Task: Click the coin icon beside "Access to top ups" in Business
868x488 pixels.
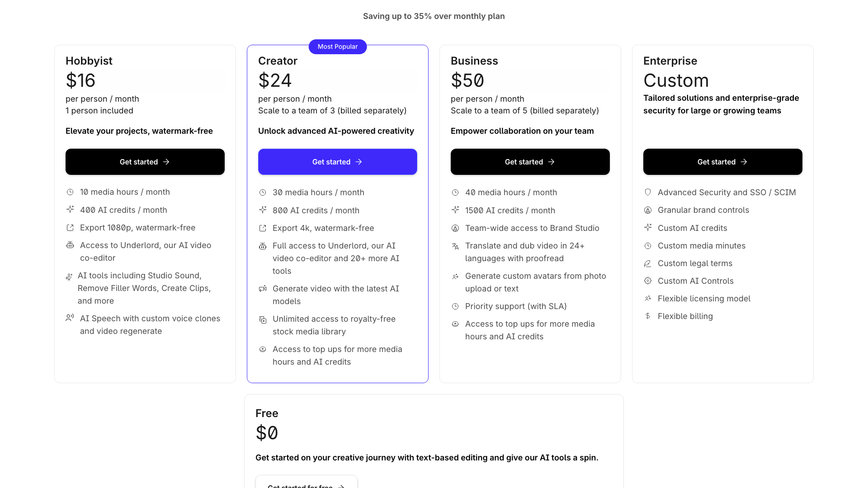Action: (455, 324)
